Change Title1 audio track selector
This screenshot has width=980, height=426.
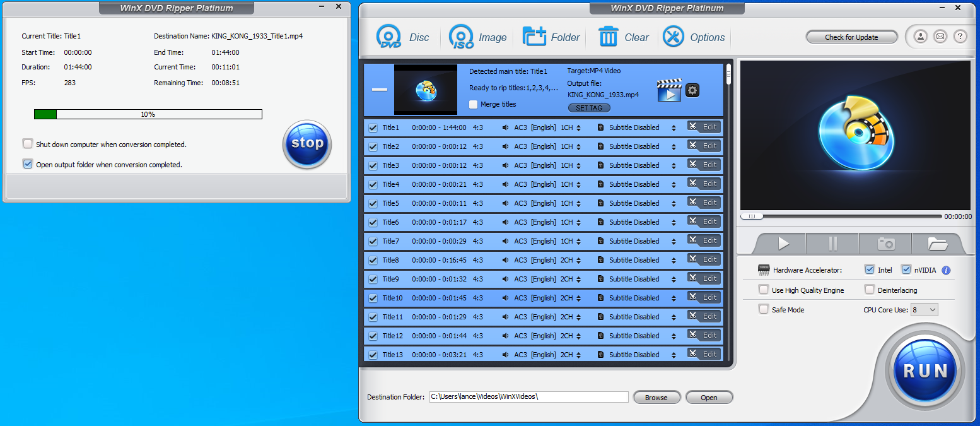[x=578, y=127]
